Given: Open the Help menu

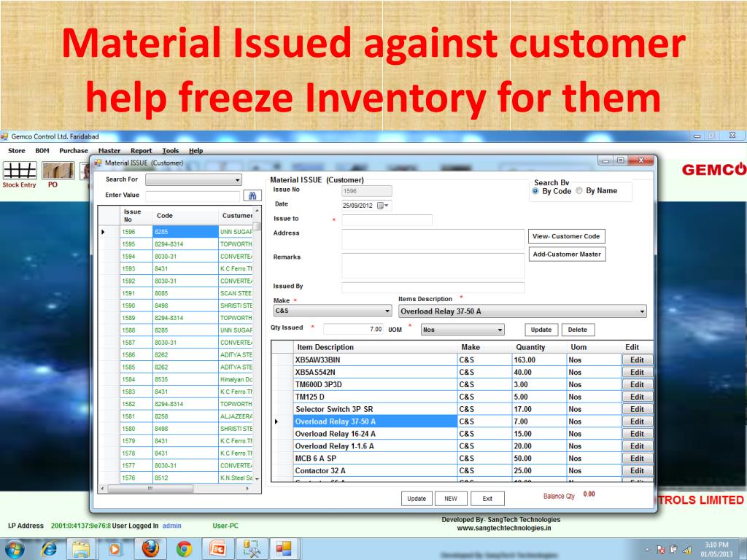Looking at the screenshot, I should point(196,151).
